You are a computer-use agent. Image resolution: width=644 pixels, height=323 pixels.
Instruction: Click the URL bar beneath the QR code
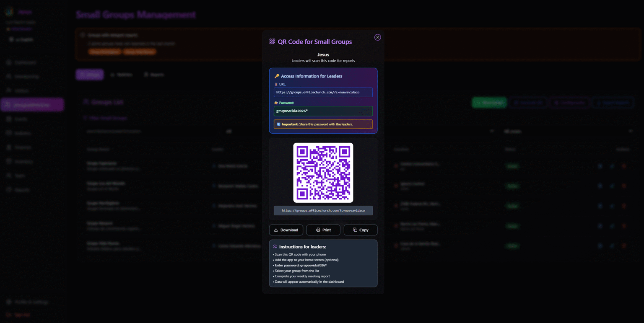[x=323, y=210]
